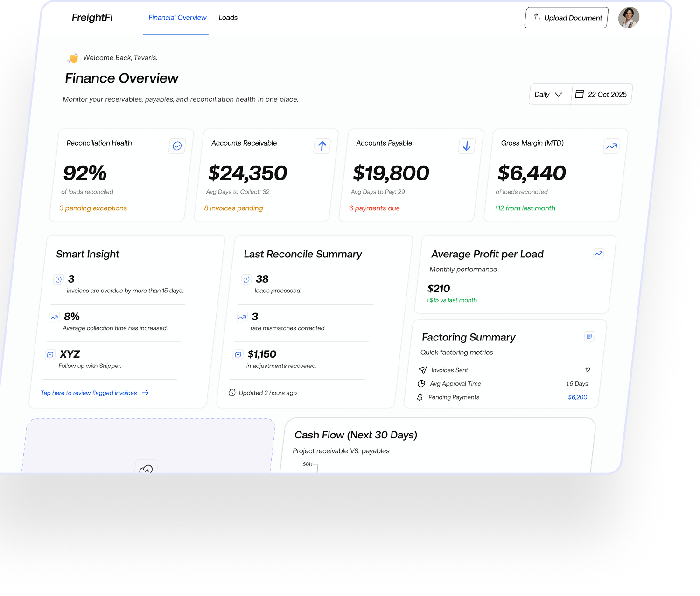Switch to the Loads tab
Image resolution: width=700 pixels, height=596 pixels.
[x=228, y=18]
